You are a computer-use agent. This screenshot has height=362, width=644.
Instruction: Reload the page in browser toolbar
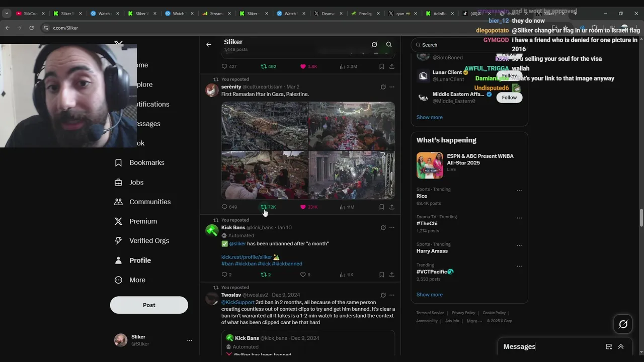[x=32, y=28]
